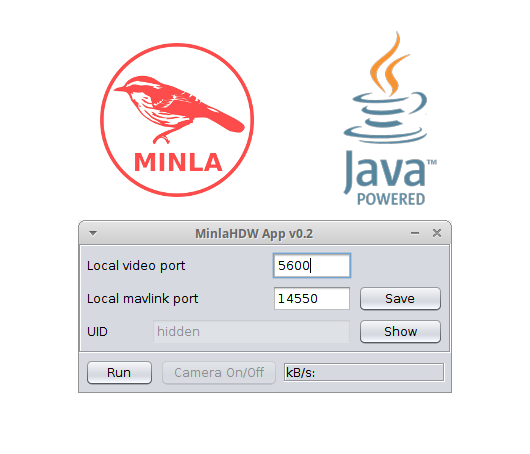Focus the Local mavlink port field

(312, 298)
